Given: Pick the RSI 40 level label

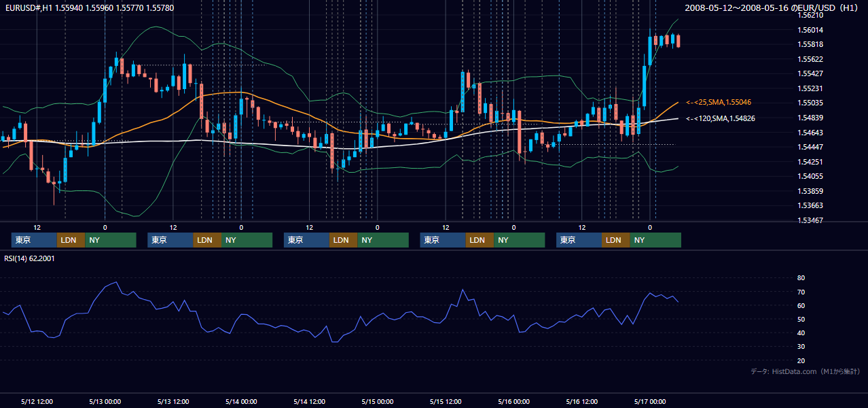Looking at the screenshot, I should (801, 333).
